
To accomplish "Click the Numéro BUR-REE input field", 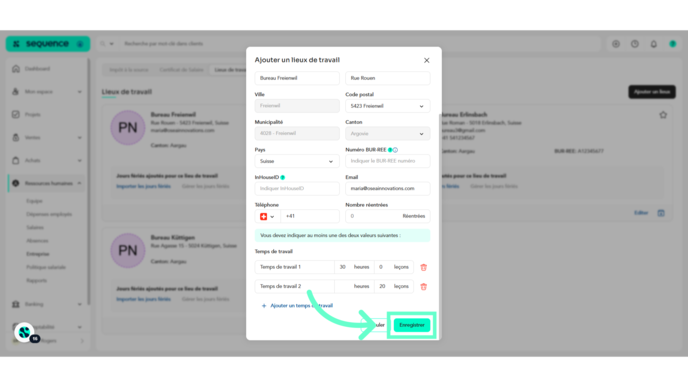I will [387, 161].
